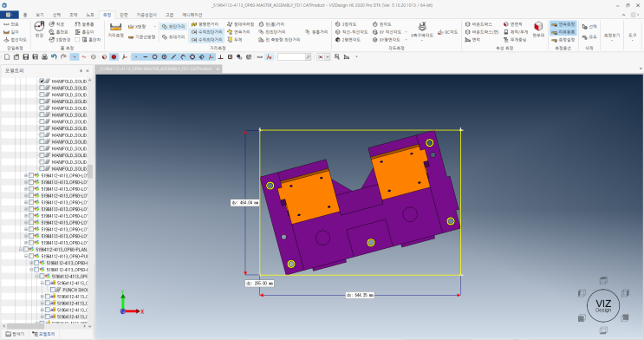Click the red hexagon solid display icon

point(114,56)
